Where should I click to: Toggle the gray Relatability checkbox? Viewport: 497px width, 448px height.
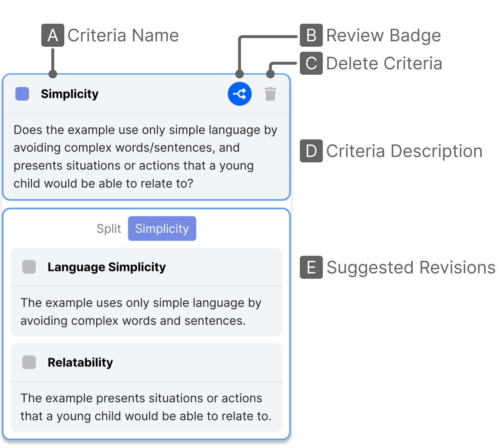pyautogui.click(x=29, y=362)
